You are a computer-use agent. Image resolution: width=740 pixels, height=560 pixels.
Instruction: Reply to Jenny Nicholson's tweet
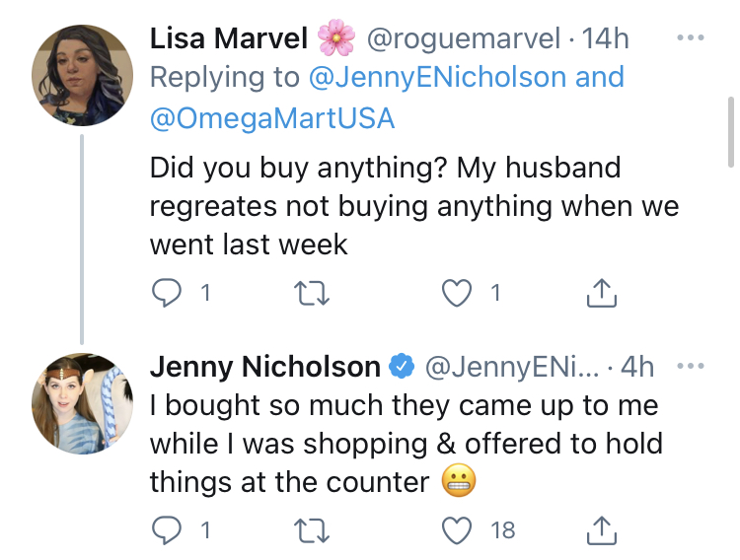point(166,530)
